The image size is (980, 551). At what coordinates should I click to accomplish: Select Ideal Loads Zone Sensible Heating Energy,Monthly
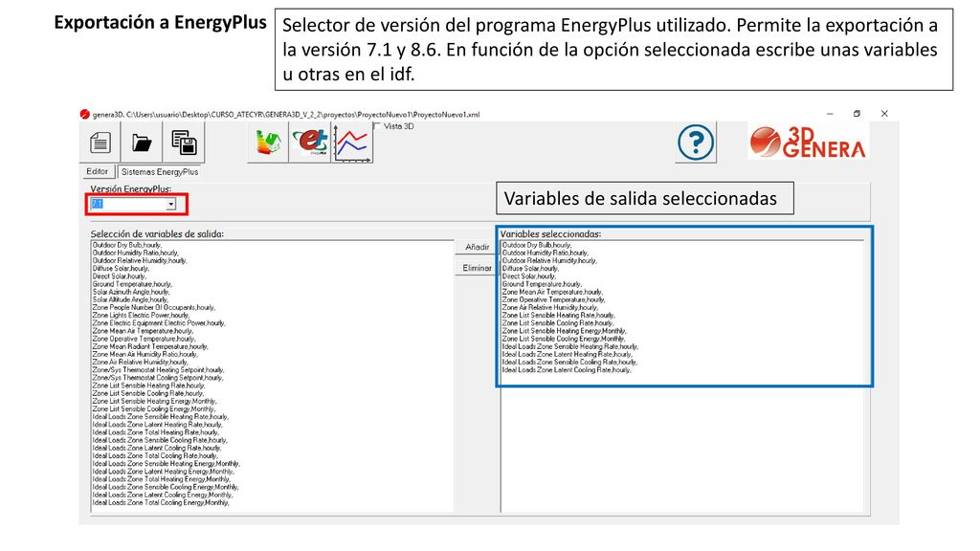point(167,464)
